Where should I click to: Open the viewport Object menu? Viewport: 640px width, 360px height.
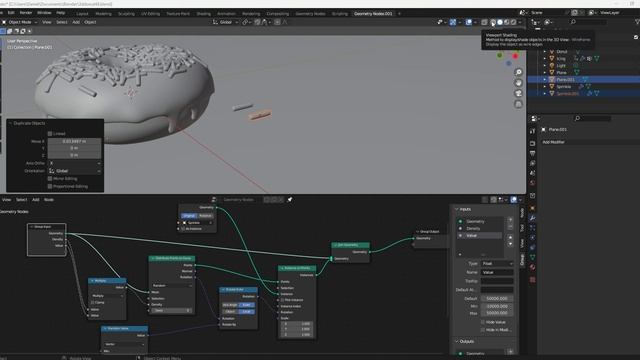pos(90,22)
